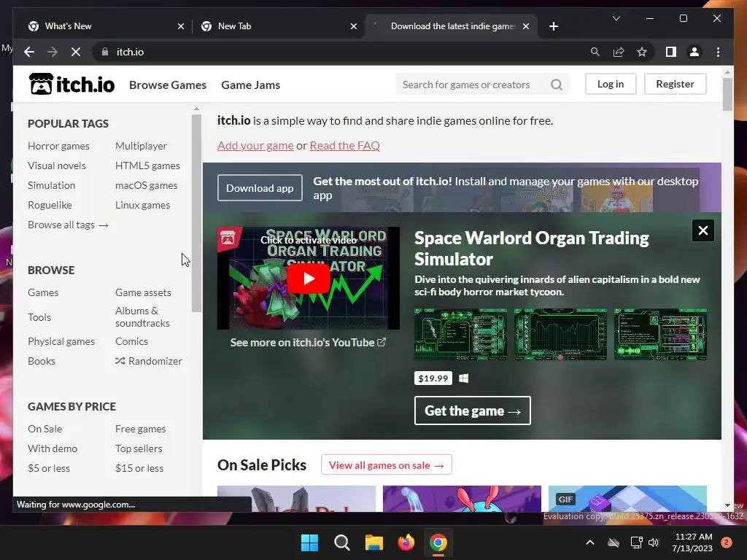This screenshot has width=747, height=560.
Task: Close the itch.io download tab
Action: (525, 26)
